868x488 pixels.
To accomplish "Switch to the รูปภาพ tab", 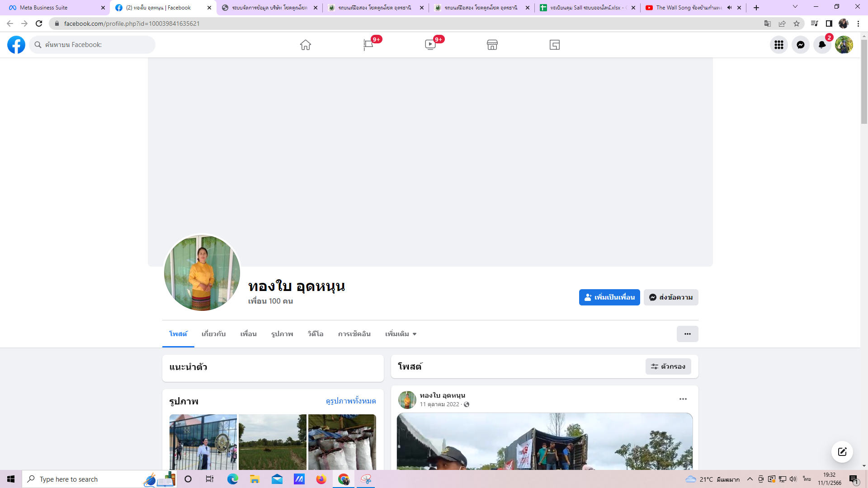I will pos(282,334).
